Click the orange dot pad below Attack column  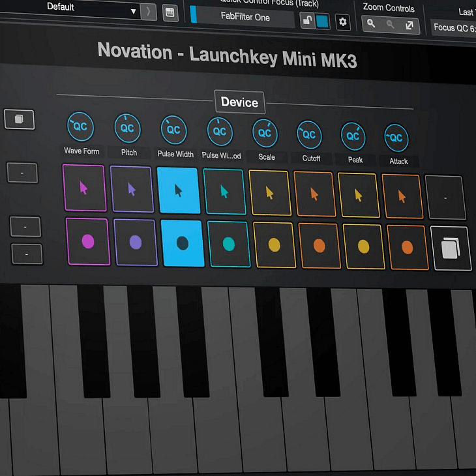pyautogui.click(x=407, y=248)
